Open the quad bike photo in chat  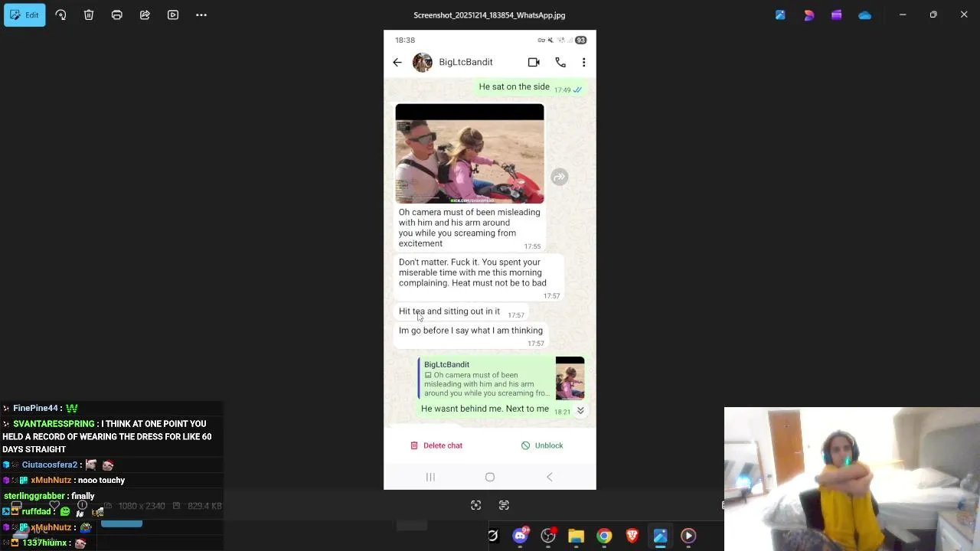469,154
